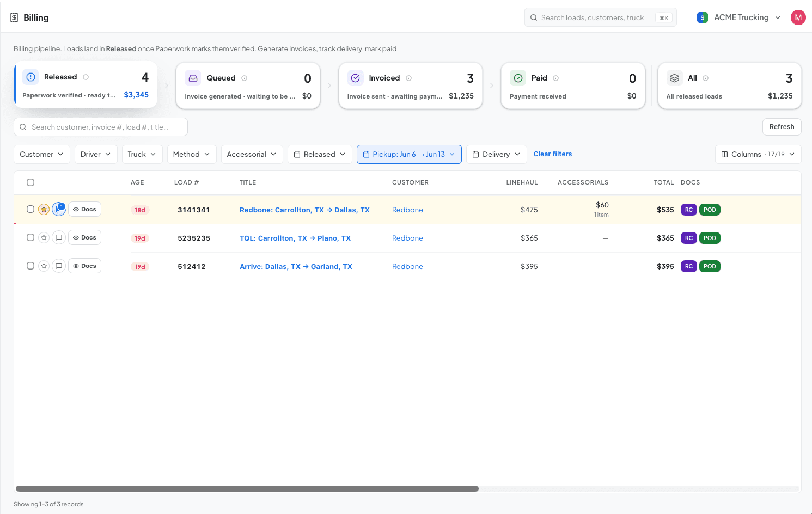View Docs for load 3141341

[x=84, y=209]
